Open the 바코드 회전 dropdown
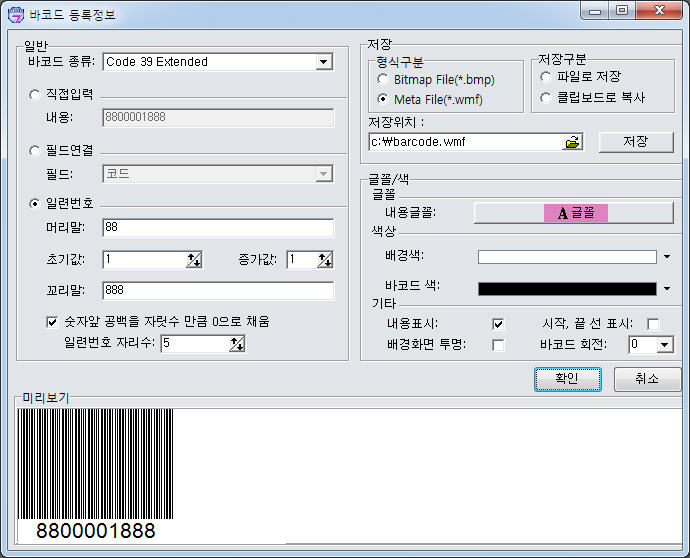The image size is (690, 558). [x=664, y=345]
